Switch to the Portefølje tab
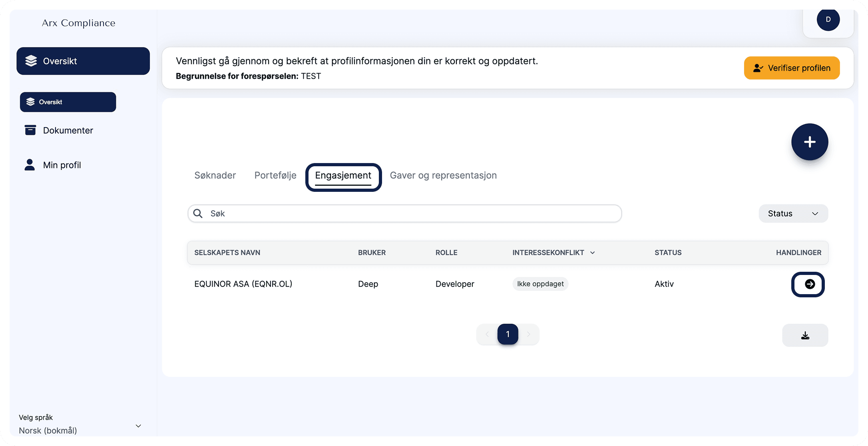This screenshot has width=868, height=446. coord(275,175)
